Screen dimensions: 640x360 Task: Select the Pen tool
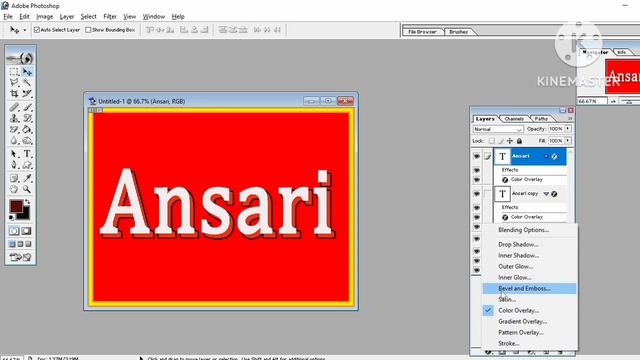pos(14,165)
